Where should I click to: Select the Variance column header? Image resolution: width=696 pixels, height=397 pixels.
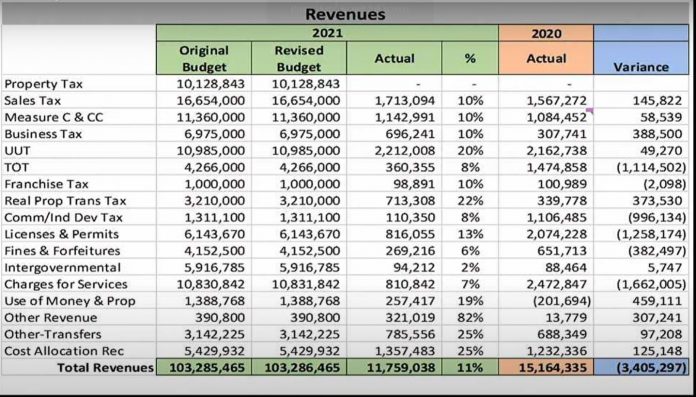coord(641,58)
